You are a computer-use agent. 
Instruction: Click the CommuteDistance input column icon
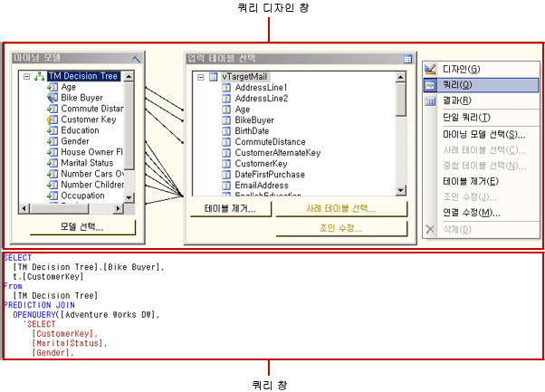pyautogui.click(x=226, y=142)
